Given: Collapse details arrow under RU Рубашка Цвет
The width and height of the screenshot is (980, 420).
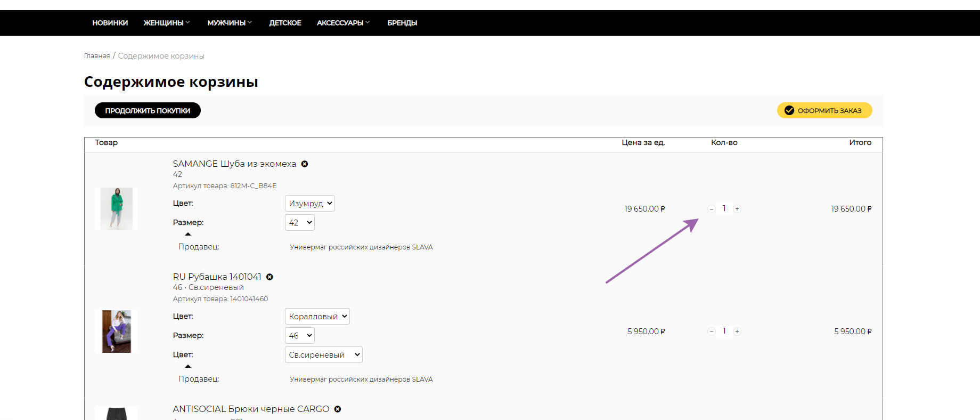Looking at the screenshot, I should coord(188,366).
